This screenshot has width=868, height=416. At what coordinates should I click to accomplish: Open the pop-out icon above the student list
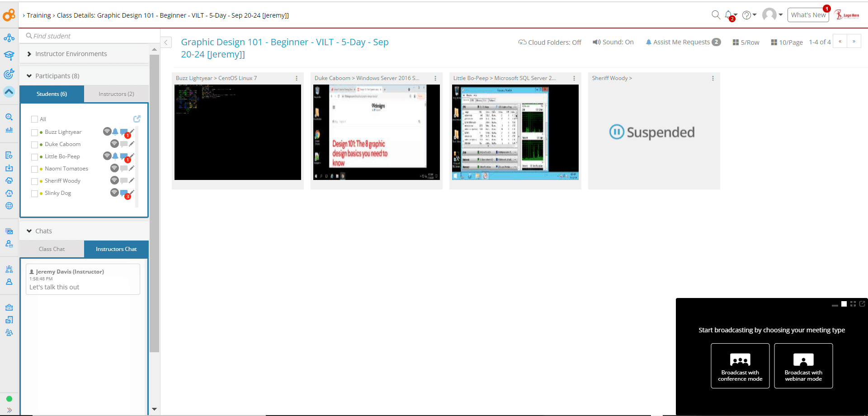tap(137, 119)
